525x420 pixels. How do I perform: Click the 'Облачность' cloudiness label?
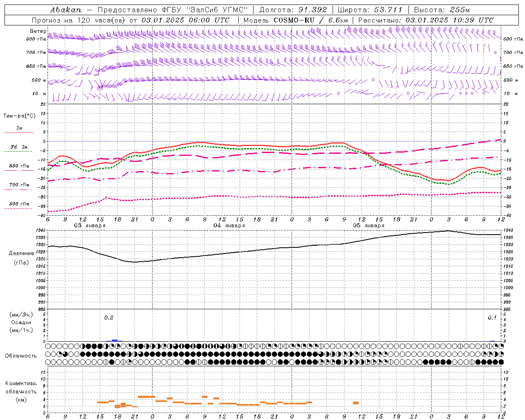tap(21, 356)
